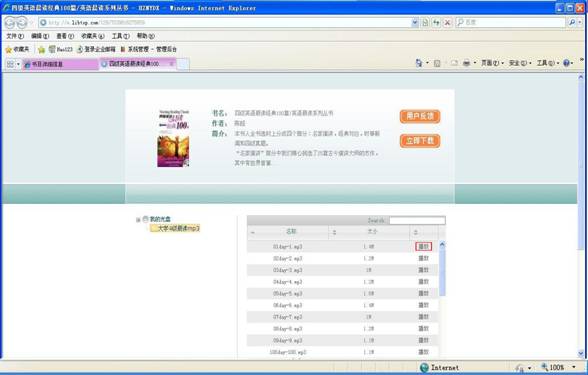This screenshot has width=588, height=375.
Task: Select the 01day-1.mp3 file name
Action: (x=288, y=247)
